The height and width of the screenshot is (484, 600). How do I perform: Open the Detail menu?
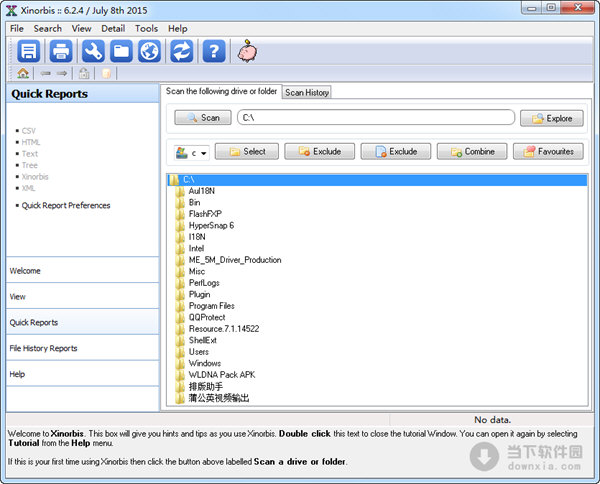point(113,29)
